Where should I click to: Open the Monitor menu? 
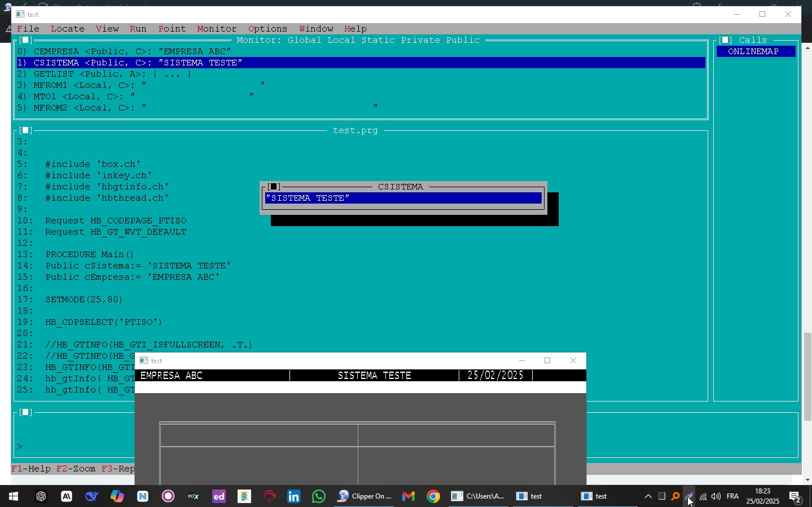(217, 29)
